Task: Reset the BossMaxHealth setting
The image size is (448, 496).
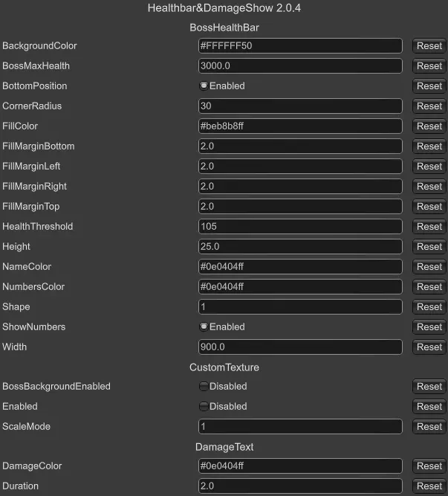Action: pyautogui.click(x=429, y=66)
